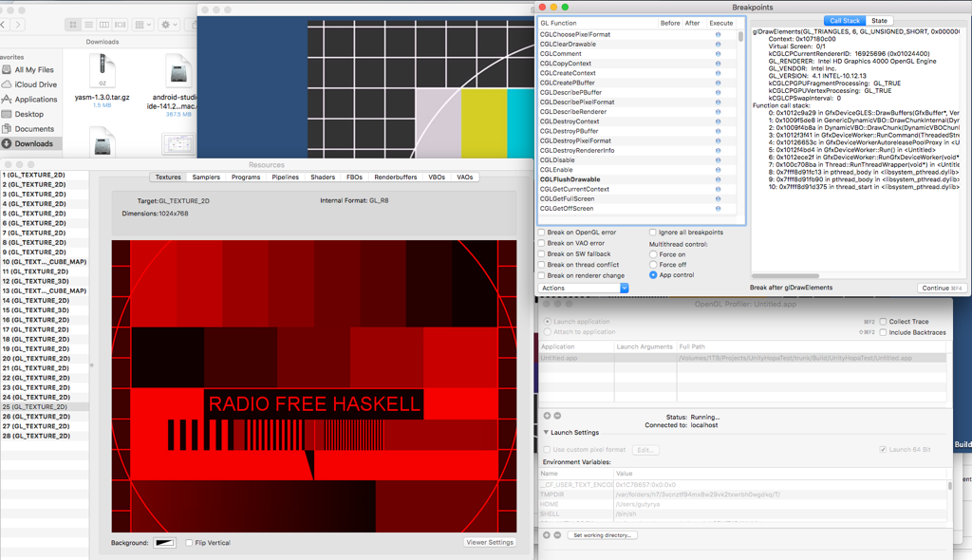Select Force on multithread control
Screen dimensions: 972x560
pyautogui.click(x=653, y=254)
